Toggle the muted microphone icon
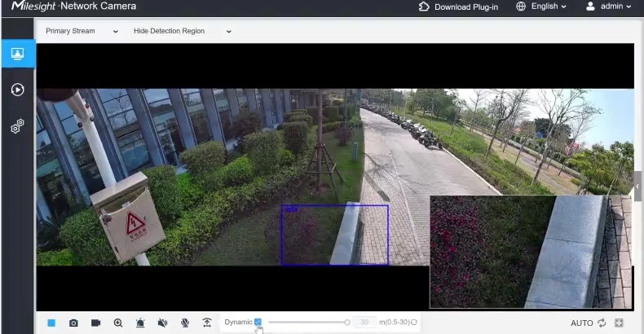 185,323
